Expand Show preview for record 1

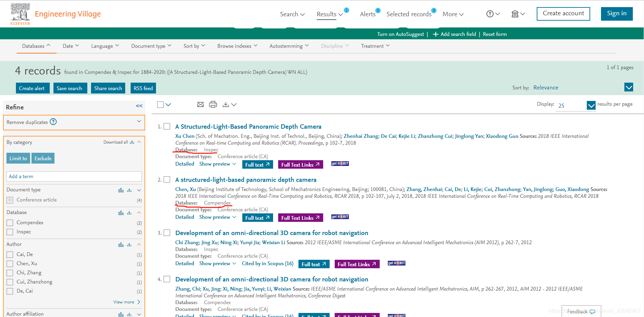pyautogui.click(x=218, y=164)
